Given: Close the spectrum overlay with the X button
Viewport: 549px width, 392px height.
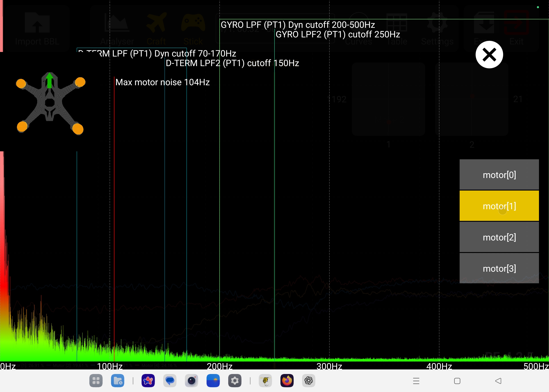Looking at the screenshot, I should pos(489,54).
